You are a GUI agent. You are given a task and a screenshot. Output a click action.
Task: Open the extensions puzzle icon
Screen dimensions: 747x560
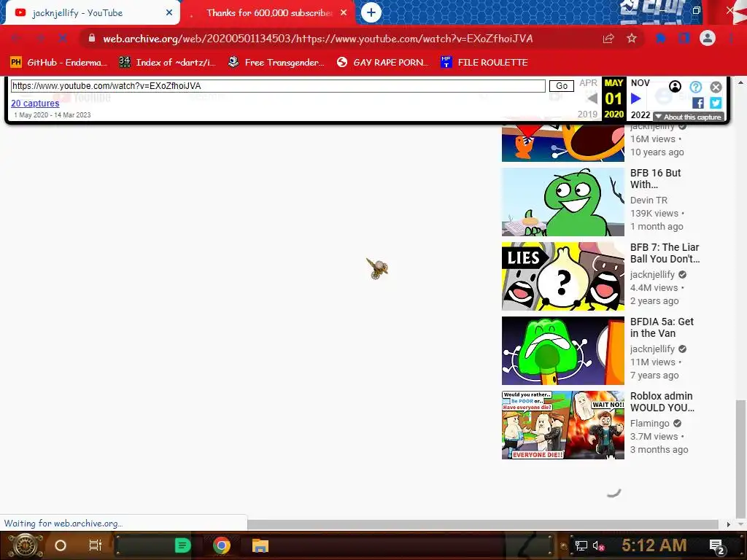661,38
